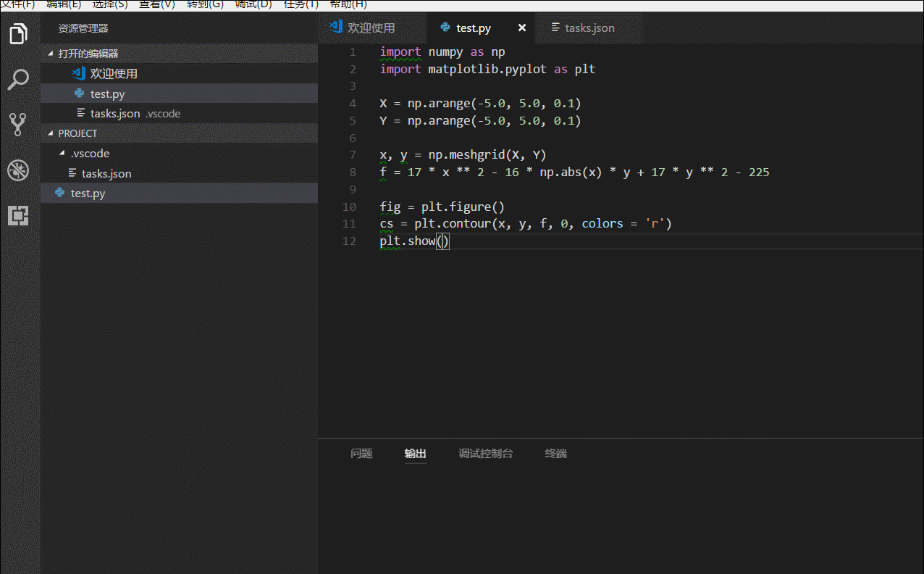
Task: Open the 问题 panel
Action: pos(361,453)
